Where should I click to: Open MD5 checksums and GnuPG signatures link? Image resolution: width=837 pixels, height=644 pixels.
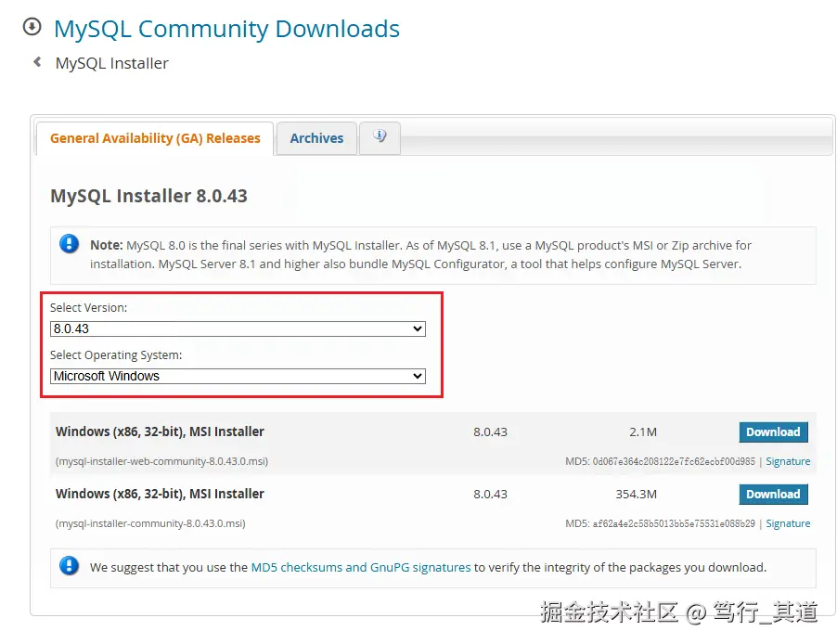point(361,567)
